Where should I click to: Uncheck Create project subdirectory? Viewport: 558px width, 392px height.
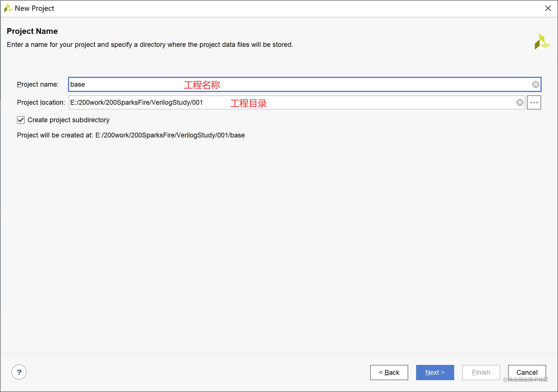point(21,120)
